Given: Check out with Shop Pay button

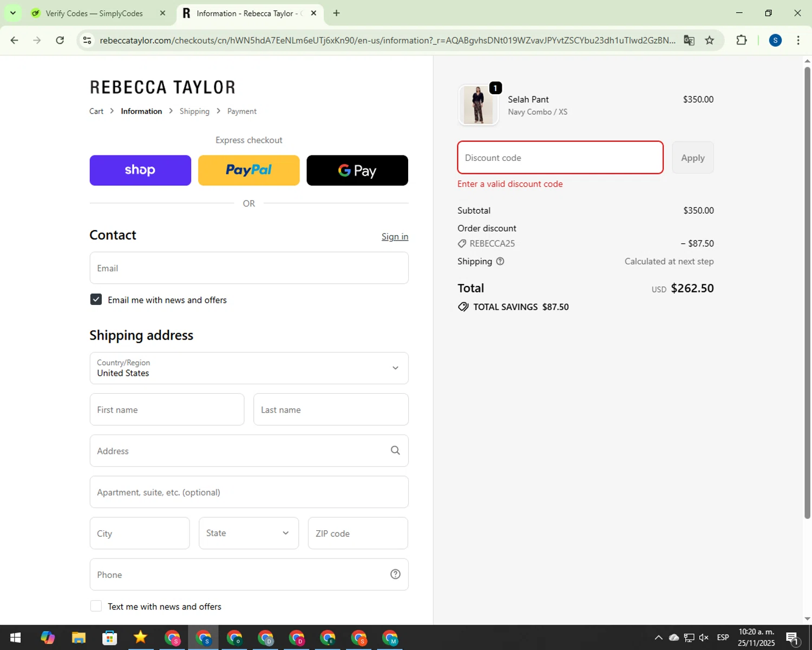Looking at the screenshot, I should 140,170.
